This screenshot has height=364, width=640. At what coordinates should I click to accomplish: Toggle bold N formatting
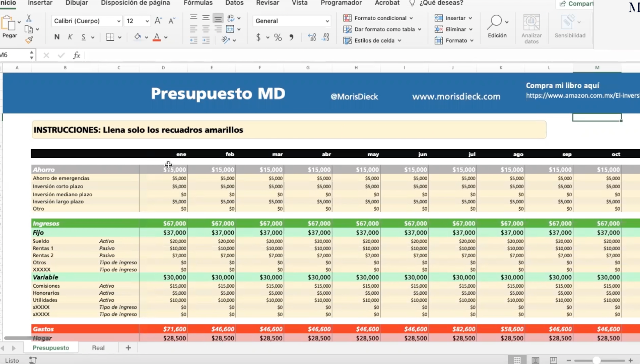57,37
